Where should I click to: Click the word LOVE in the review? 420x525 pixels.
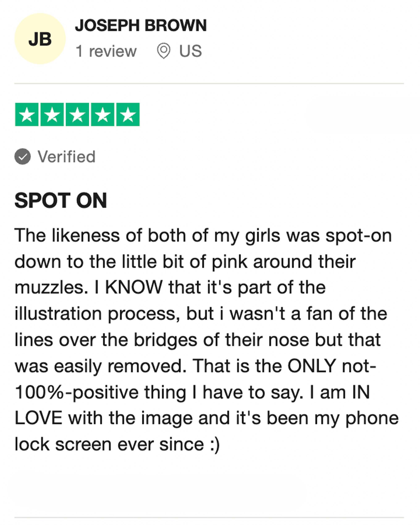pyautogui.click(x=38, y=418)
